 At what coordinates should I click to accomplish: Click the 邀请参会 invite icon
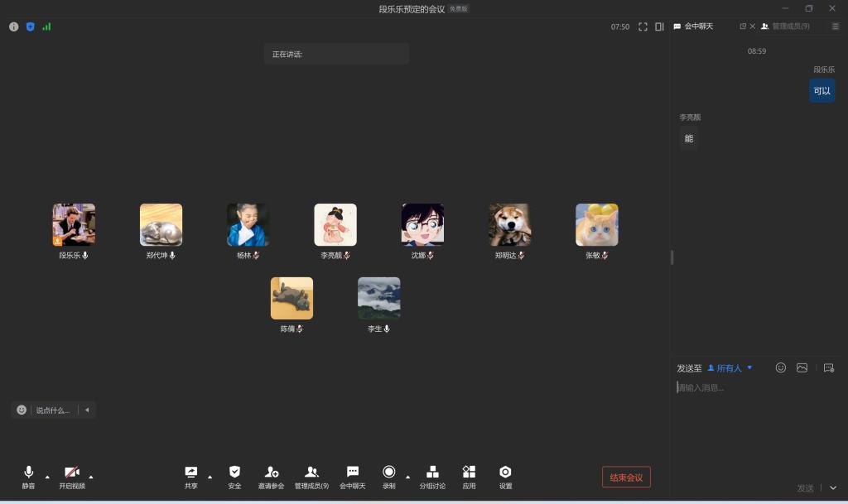271,473
